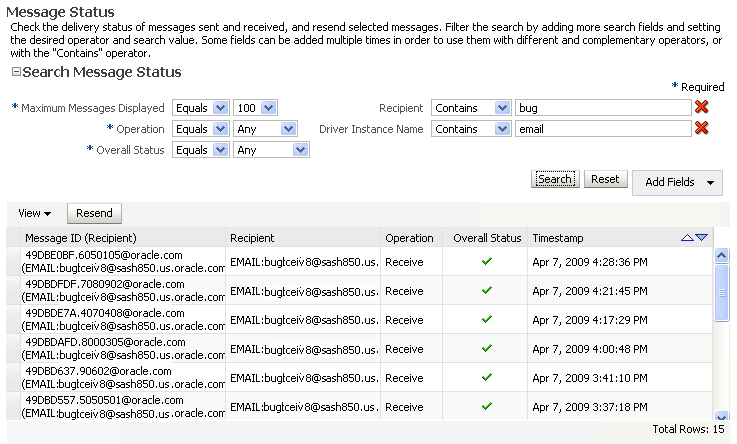This screenshot has width=737, height=444.
Task: Open the Overall Status value dropdown
Action: pyautogui.click(x=271, y=150)
